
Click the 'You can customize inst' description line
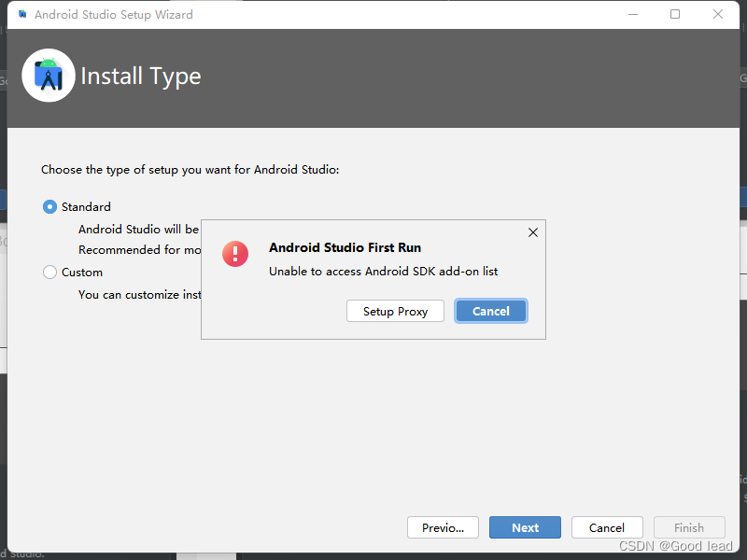[x=139, y=295]
